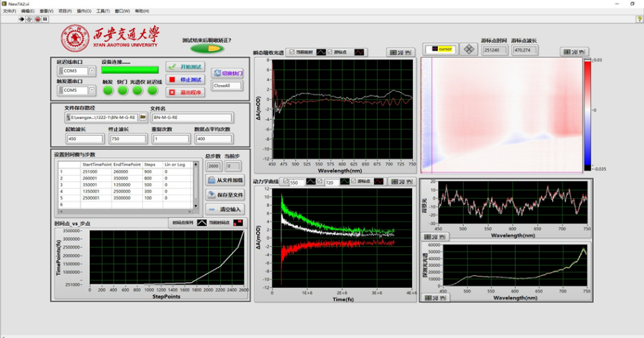Toggle the 550 kinetics curve checkbox
644x338 pixels.
coord(284,182)
